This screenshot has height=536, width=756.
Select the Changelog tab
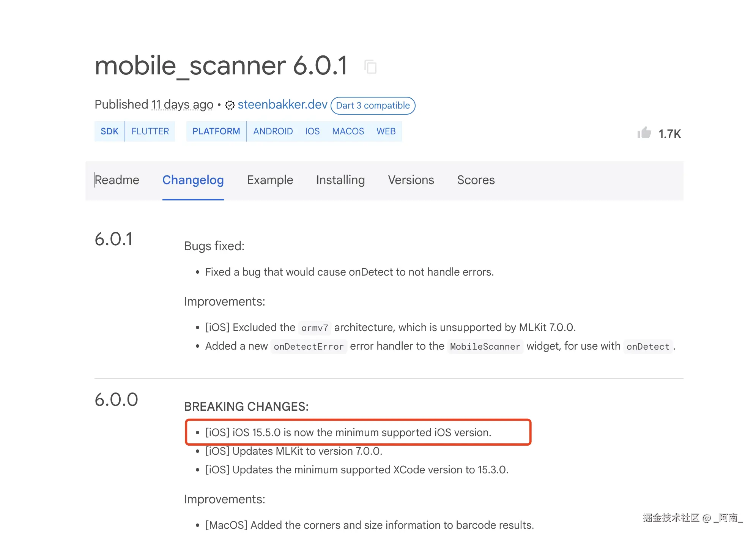pos(193,180)
